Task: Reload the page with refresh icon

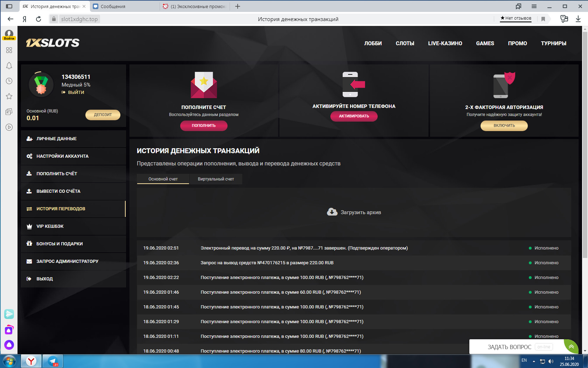Action: tap(38, 19)
